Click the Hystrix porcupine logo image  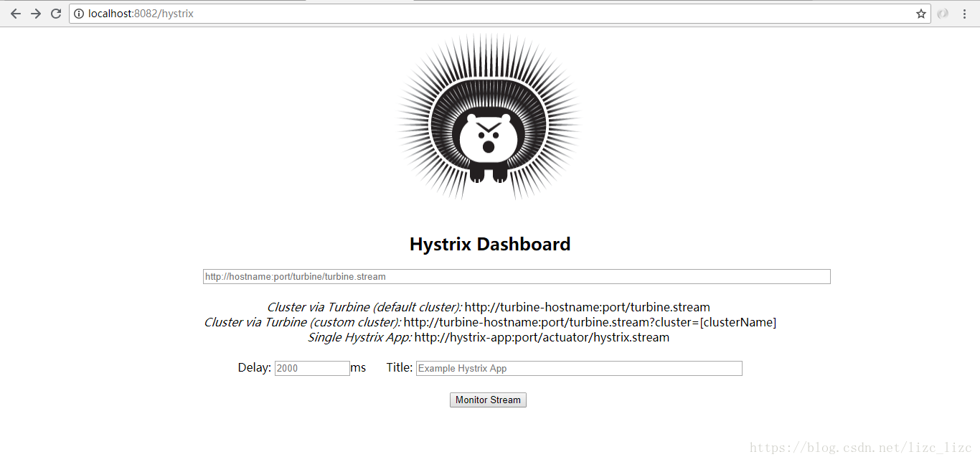click(489, 118)
